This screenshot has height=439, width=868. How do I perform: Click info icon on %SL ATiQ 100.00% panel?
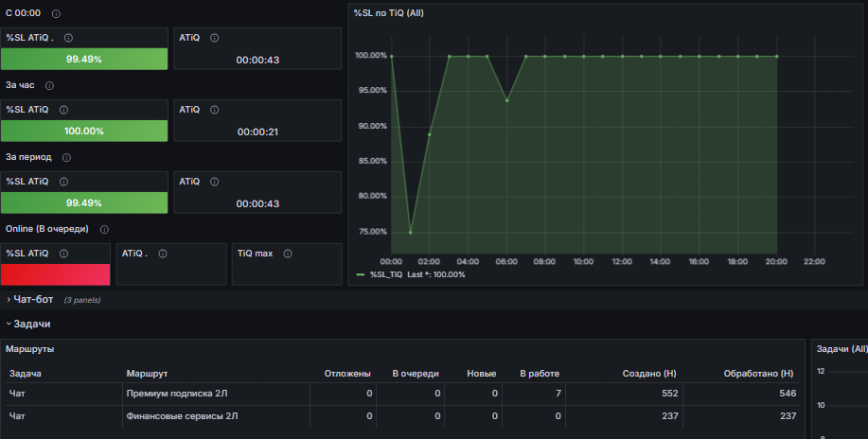coord(63,110)
